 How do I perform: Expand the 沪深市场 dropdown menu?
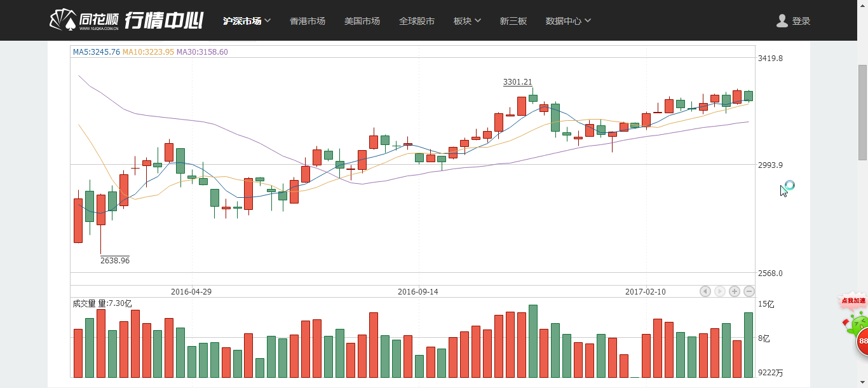tap(247, 21)
